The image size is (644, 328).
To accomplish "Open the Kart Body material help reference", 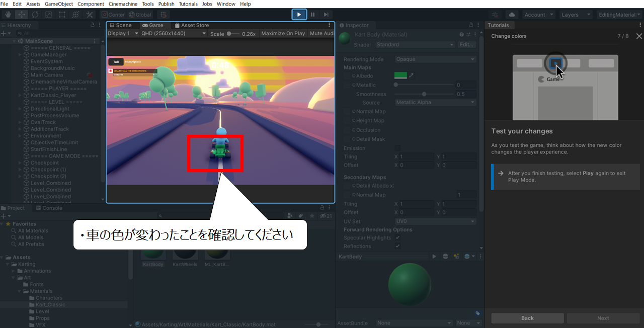I will coord(461,35).
